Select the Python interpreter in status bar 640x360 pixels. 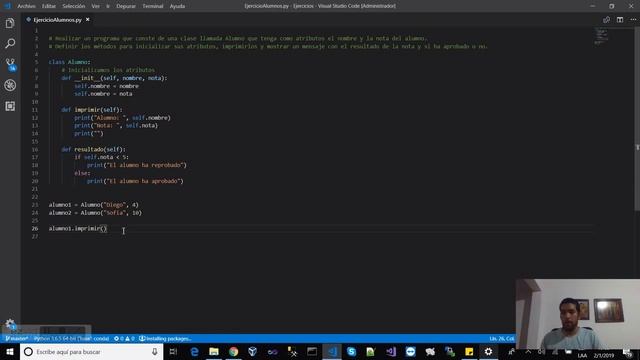(71, 338)
